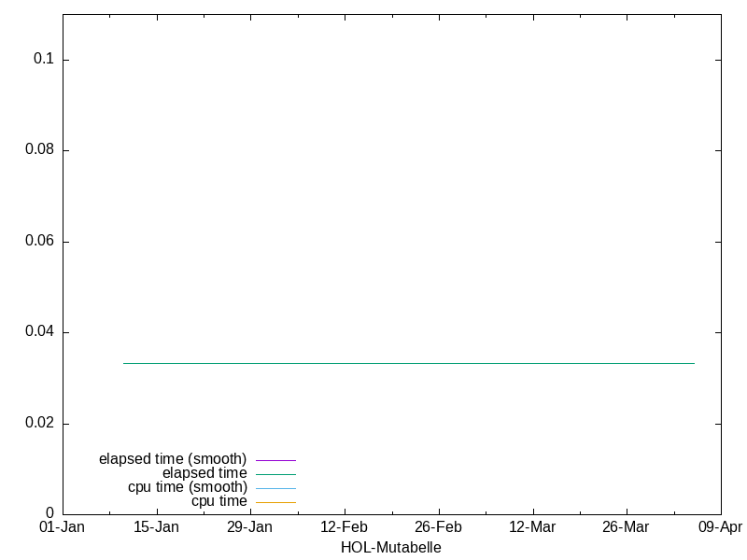Screen dimensions: 747x560
Task: Select the dark elapsed time (smooth) legend line
Action: point(275,460)
